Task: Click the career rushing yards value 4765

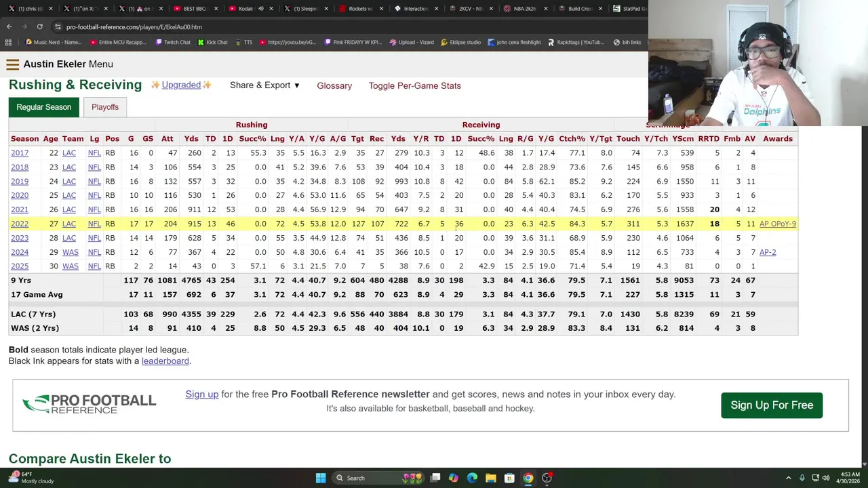Action: point(191,281)
